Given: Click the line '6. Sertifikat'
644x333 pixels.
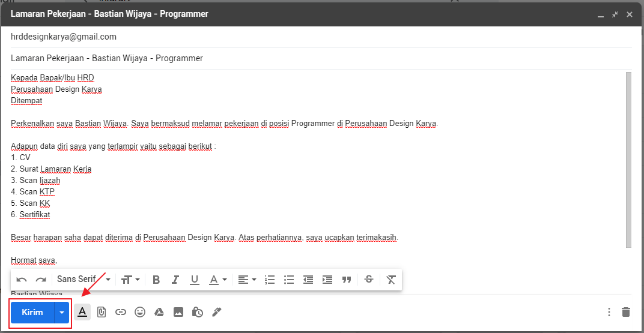Looking at the screenshot, I should tap(31, 214).
